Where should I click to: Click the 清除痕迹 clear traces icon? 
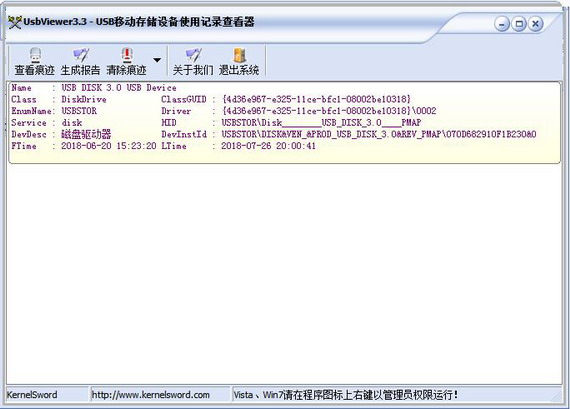coord(127,55)
